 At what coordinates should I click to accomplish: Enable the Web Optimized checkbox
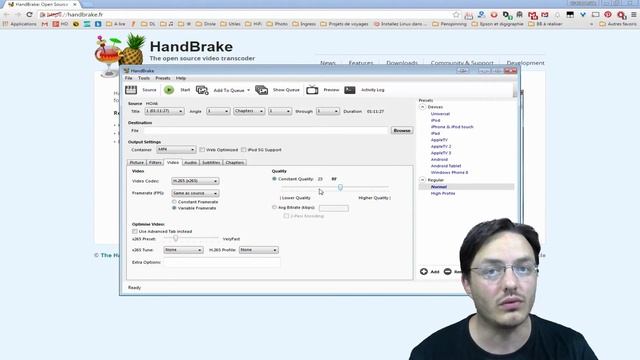point(202,150)
